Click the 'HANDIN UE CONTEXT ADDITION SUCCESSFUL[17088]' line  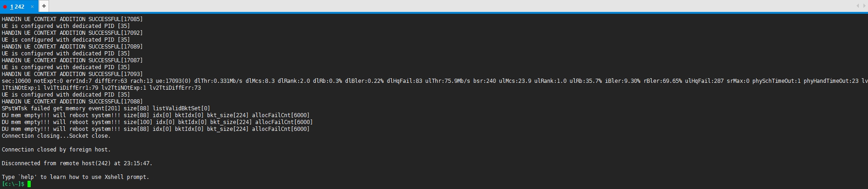(72, 102)
